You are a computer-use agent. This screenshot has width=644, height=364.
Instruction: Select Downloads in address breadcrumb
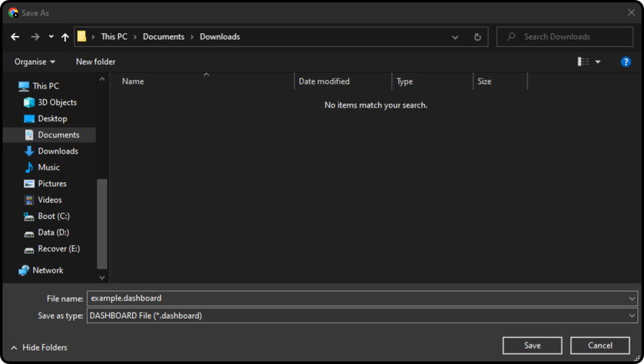(x=219, y=37)
